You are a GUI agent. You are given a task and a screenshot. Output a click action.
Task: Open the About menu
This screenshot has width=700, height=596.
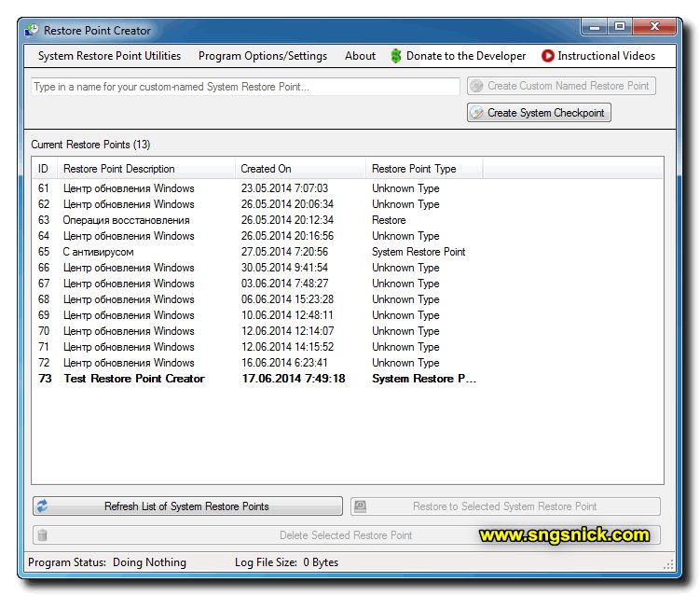(360, 56)
